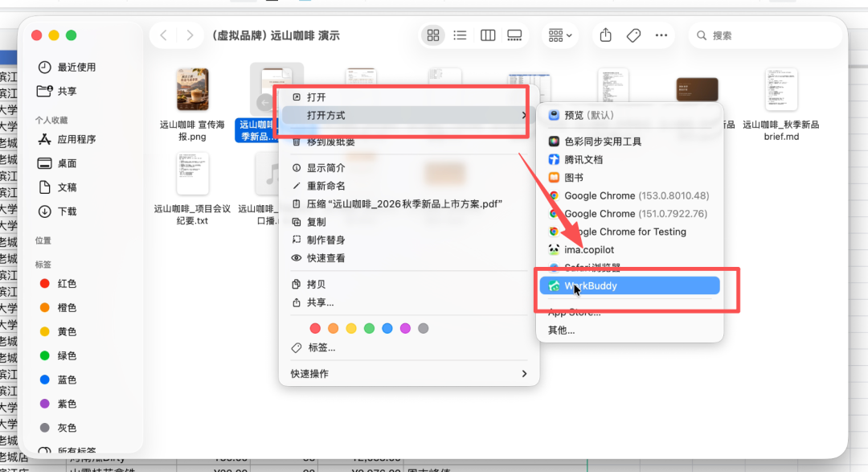Choose the 压缩 PDF menu entry

(408, 204)
